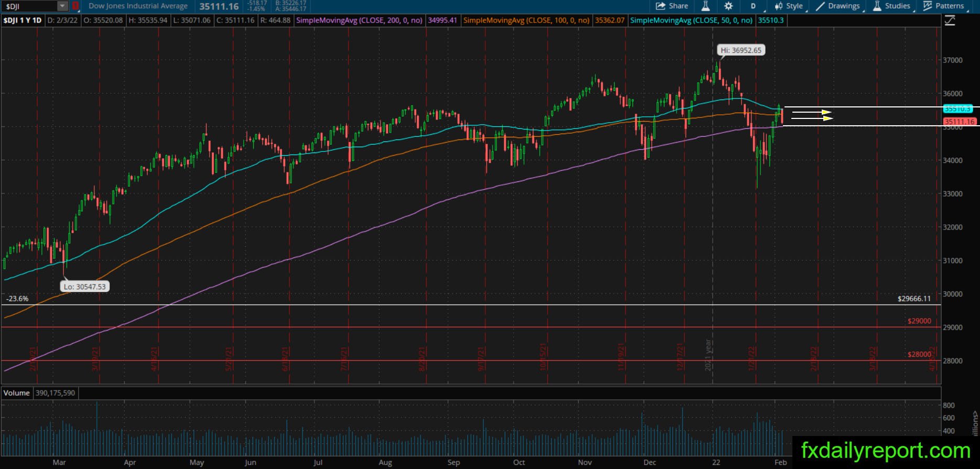Image resolution: width=980 pixels, height=469 pixels.
Task: Click the O: 35520.08 open value
Action: 103,20
